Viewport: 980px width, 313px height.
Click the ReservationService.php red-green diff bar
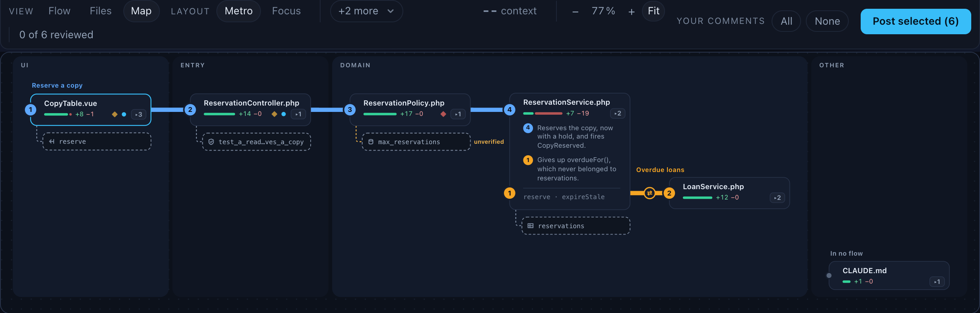tap(543, 113)
